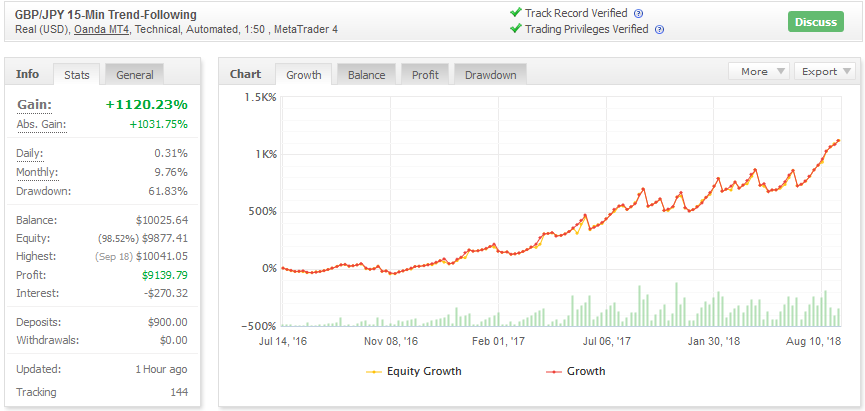This screenshot has height=411, width=865.
Task: Click the 9.76% monthly value
Action: [x=171, y=173]
